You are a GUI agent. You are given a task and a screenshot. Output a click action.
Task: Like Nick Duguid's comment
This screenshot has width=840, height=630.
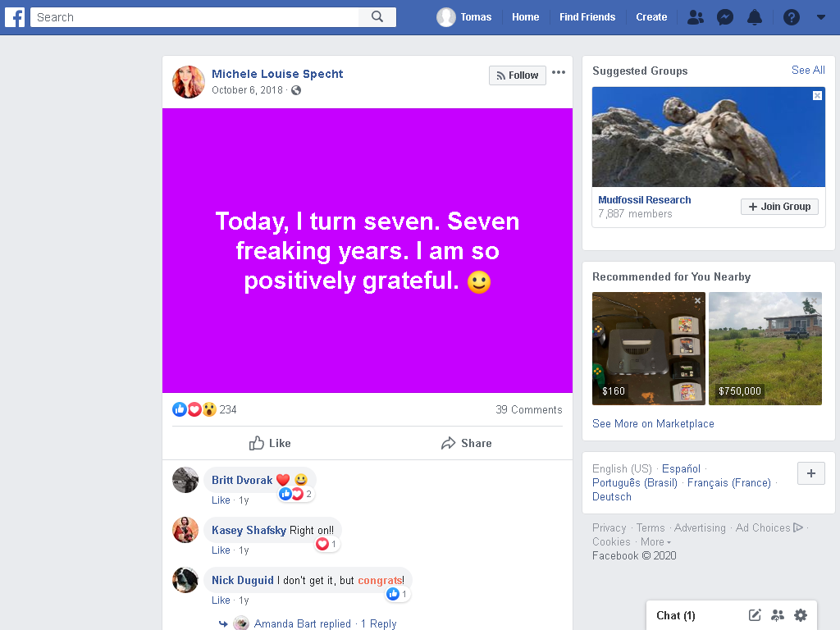(x=221, y=600)
